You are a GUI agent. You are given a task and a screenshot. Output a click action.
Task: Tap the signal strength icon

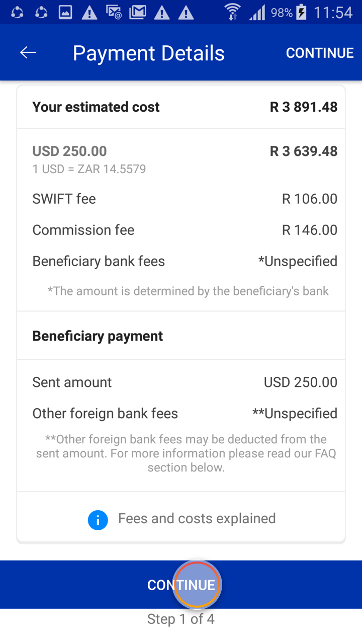click(256, 12)
